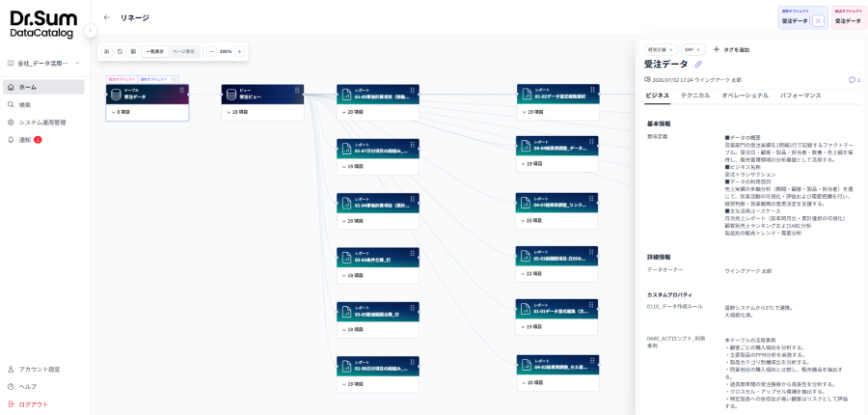The image size is (868, 415).
Task: Open the 全社_データ活用 workspace dropdown
Action: click(43, 63)
